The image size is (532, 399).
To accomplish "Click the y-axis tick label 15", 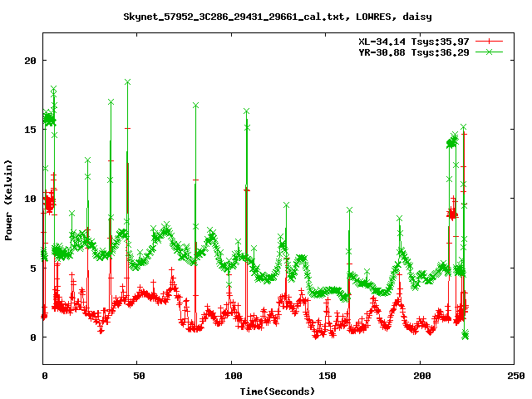I will 30,130.
